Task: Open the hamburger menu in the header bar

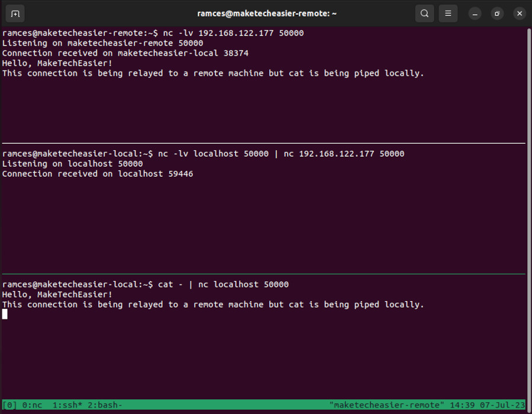Action: (448, 13)
